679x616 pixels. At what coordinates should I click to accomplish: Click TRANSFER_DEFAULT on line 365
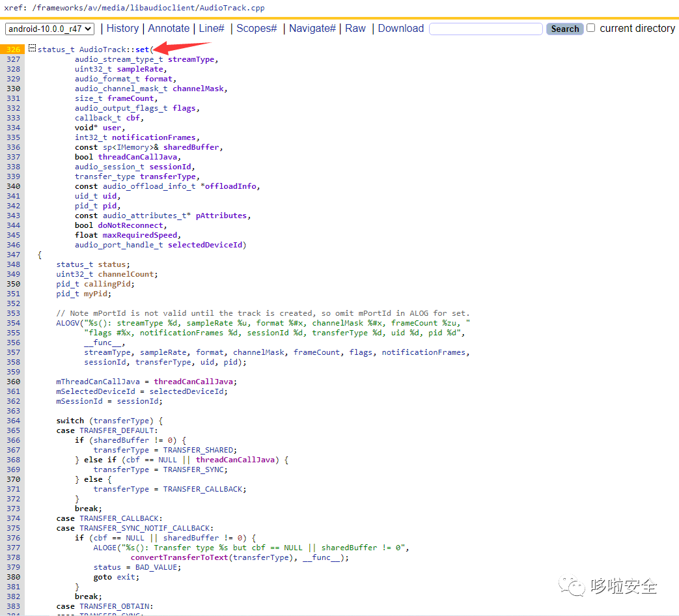click(x=117, y=430)
